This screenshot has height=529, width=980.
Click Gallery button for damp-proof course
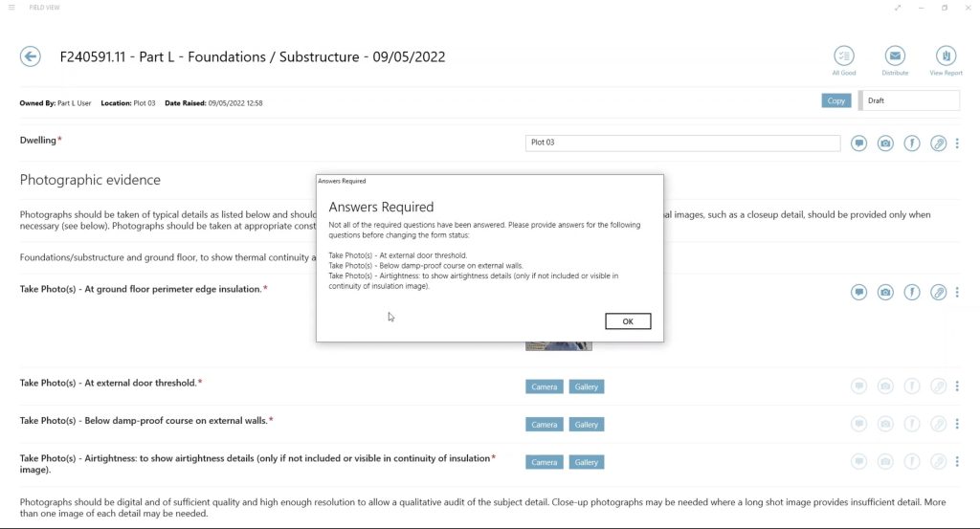coord(587,425)
